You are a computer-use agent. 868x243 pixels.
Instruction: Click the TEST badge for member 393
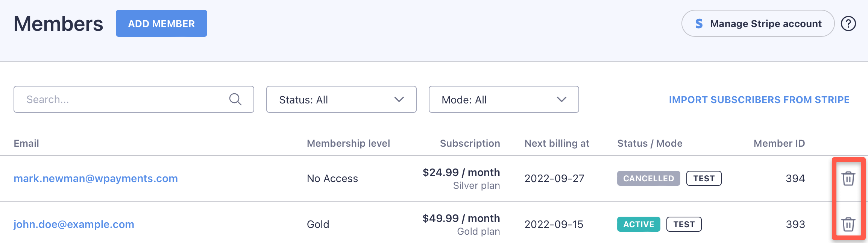tap(684, 224)
